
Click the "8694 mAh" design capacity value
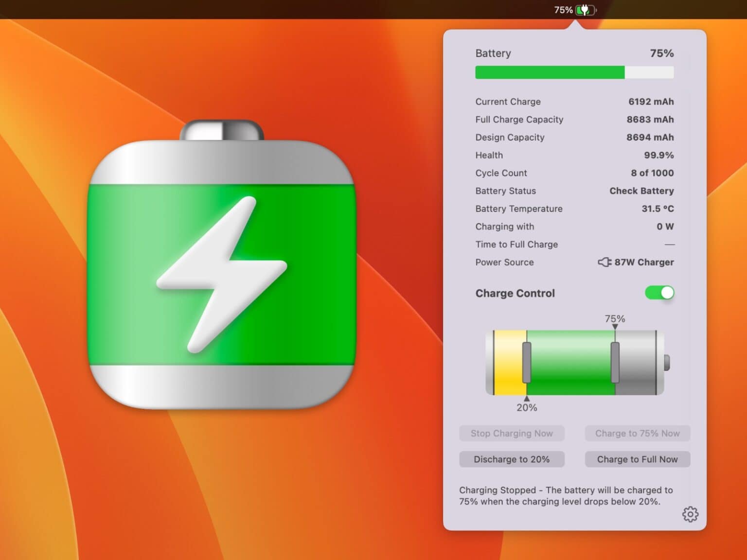(x=650, y=137)
